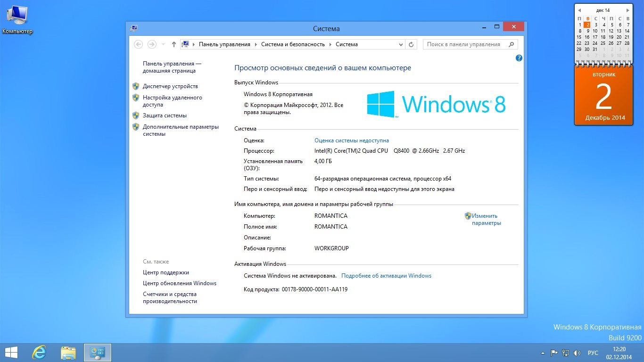Open Help via blue question mark
The image size is (644, 362).
[x=519, y=58]
